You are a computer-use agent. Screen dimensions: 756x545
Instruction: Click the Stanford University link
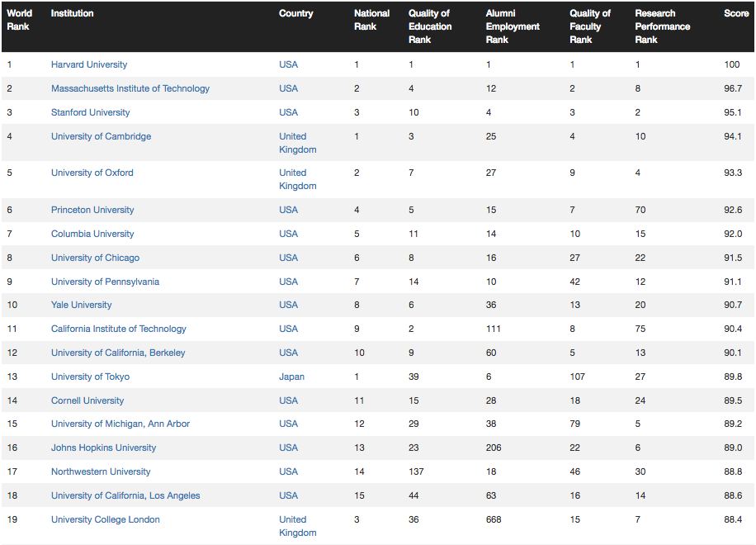[90, 112]
